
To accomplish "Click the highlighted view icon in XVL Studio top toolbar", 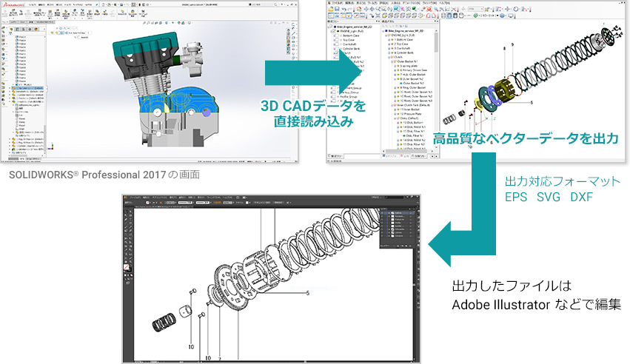I will (396, 9).
